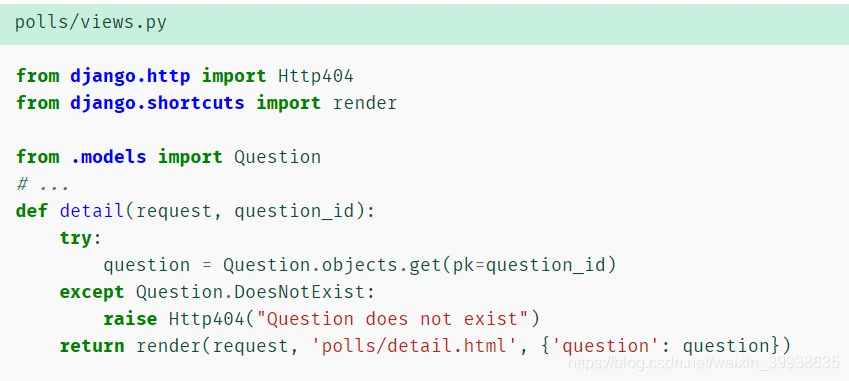Click the 'polls/detail.html' template string
This screenshot has width=849, height=381.
(414, 346)
